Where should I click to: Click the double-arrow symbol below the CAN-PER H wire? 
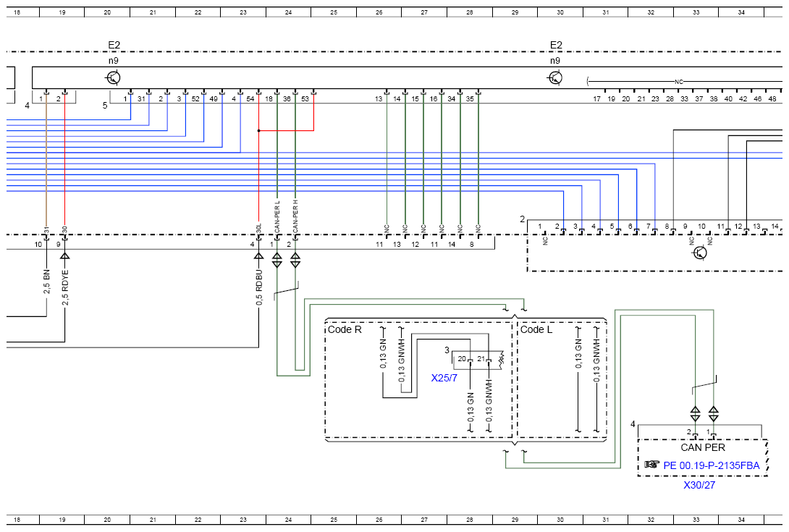coord(295,261)
